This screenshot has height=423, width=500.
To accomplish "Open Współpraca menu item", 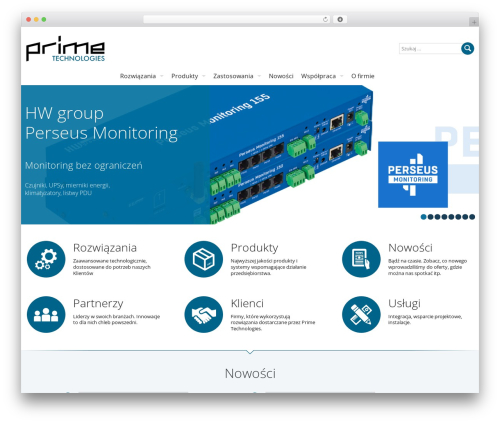I will [318, 76].
